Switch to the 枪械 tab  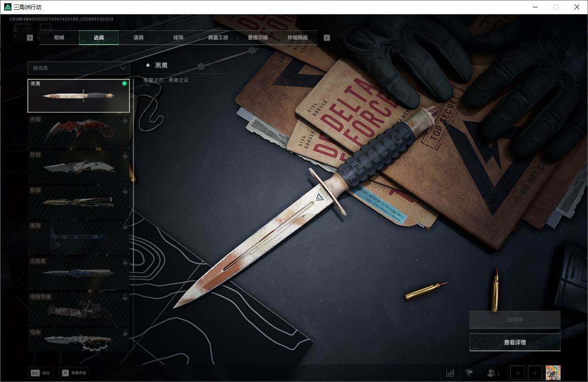[x=59, y=38]
